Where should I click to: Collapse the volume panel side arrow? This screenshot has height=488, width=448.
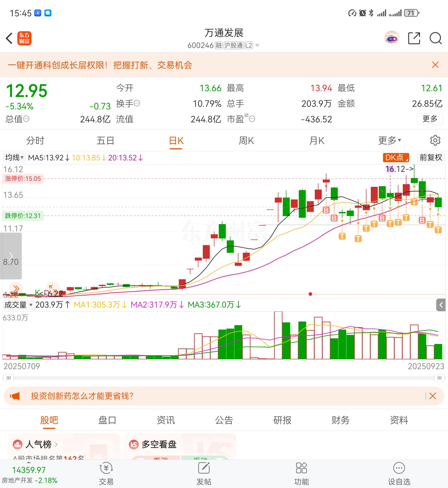pos(441,305)
